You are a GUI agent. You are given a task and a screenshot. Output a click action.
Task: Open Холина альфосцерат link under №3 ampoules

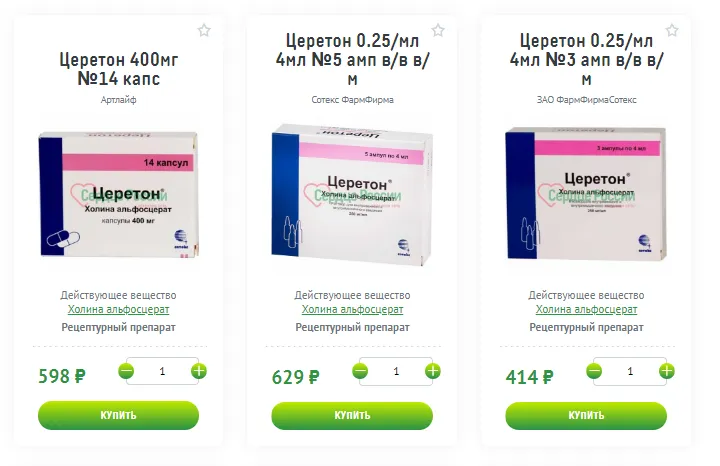586,309
